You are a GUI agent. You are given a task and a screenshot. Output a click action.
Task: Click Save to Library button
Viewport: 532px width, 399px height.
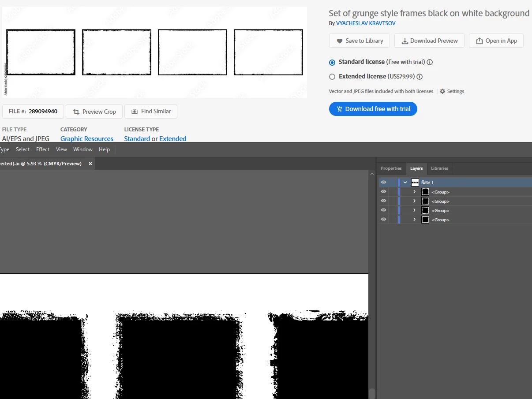pos(360,41)
